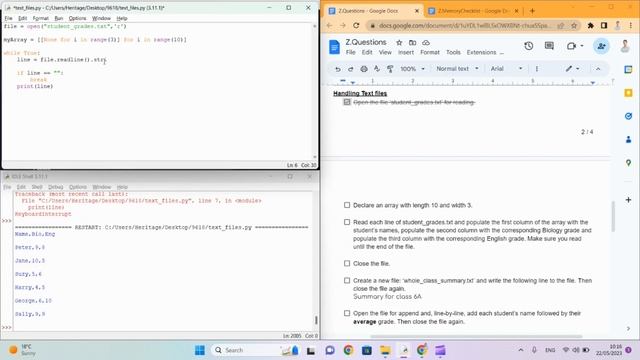Open the Normal text style dropdown
Screen dimensions: 640x360
coord(457,69)
